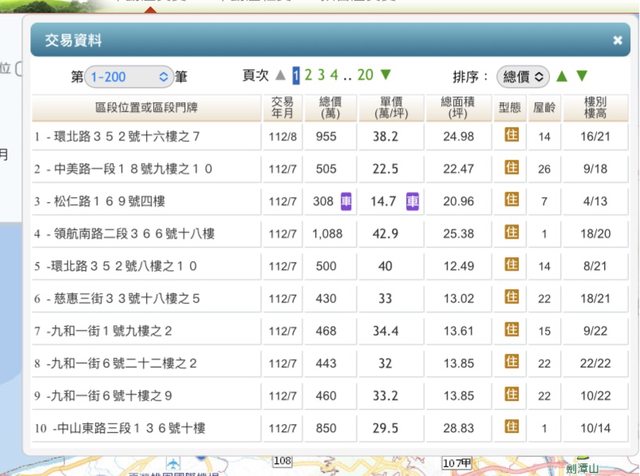The height and width of the screenshot is (476, 640).
Task: Click purple 車 icon beside unit price 14.7
Action: 412,201
